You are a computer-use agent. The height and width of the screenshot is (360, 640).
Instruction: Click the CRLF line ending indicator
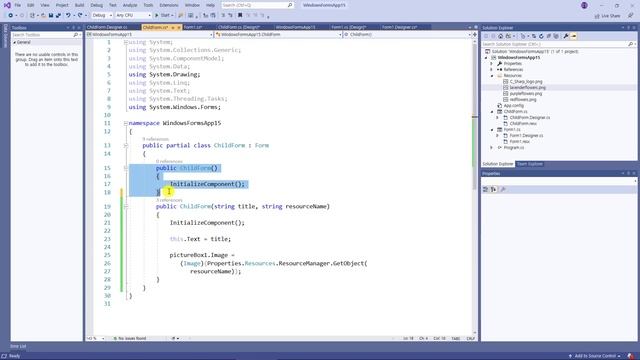470,339
